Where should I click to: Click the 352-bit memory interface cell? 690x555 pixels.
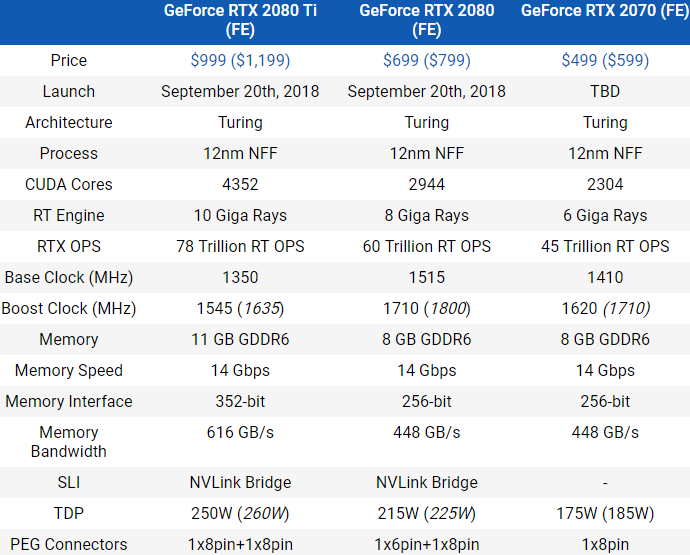(240, 401)
